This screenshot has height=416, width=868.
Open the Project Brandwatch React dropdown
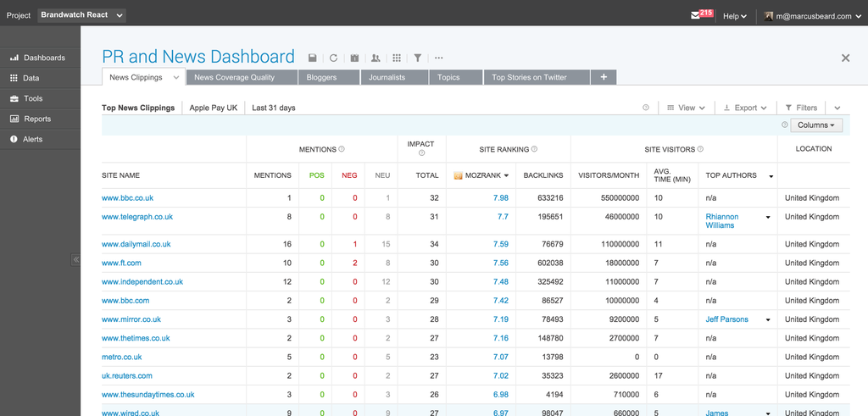coord(81,15)
